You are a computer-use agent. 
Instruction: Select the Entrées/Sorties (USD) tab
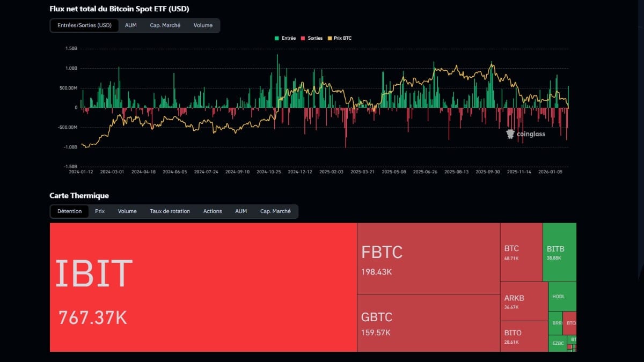coord(84,25)
